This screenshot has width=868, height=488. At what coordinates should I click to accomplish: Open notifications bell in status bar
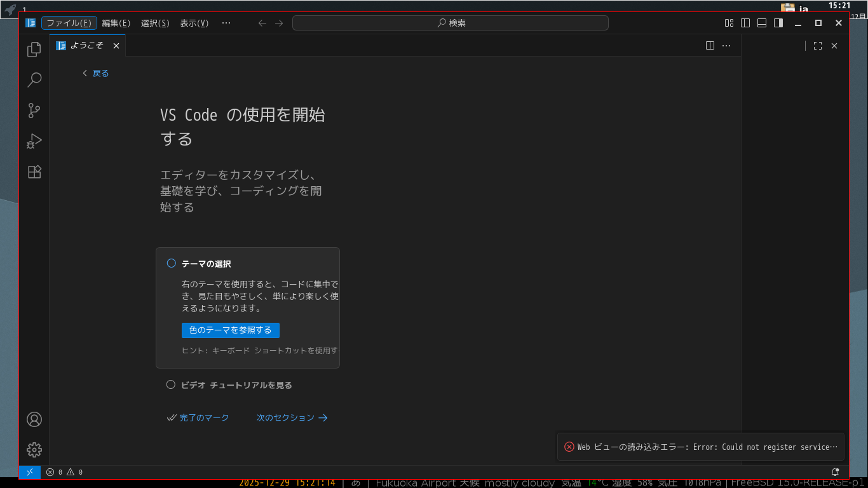coord(835,472)
